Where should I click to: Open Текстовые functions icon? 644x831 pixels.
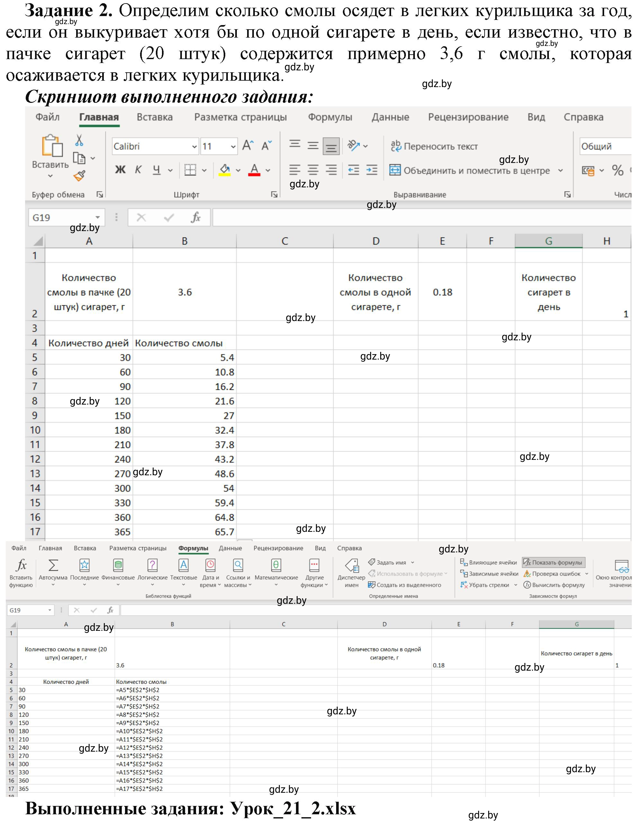183,566
